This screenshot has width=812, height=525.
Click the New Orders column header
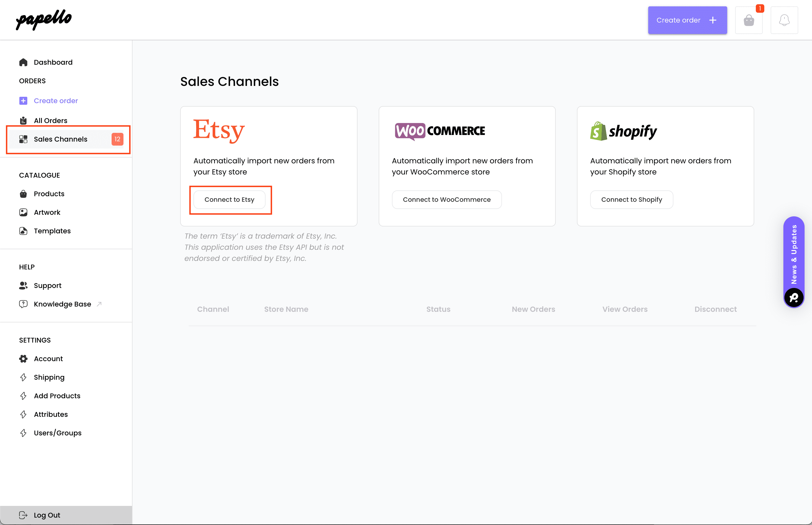(533, 309)
